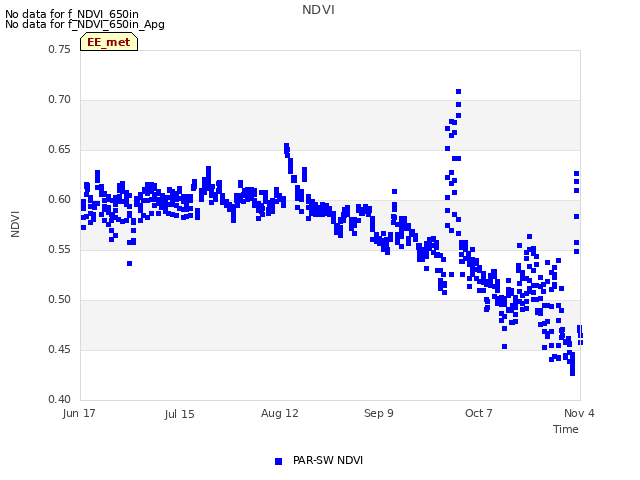Click the EE_met label tag
The height and width of the screenshot is (480, 640).
point(109,42)
